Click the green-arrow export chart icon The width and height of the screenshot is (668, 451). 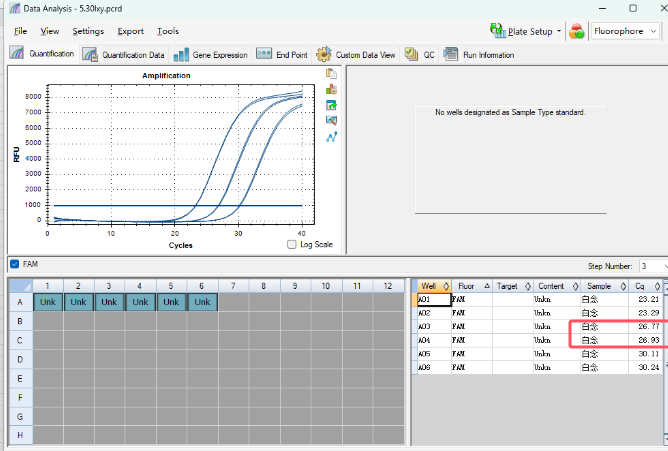coord(331,105)
